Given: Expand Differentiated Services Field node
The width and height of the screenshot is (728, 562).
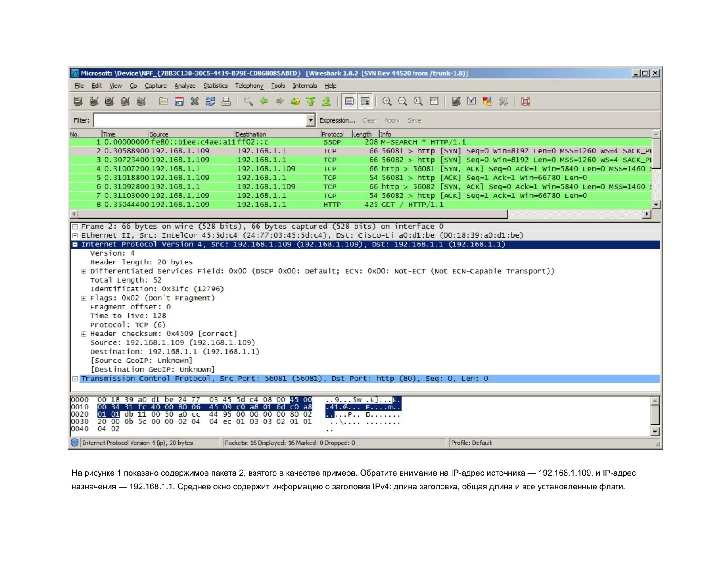Looking at the screenshot, I should click(84, 272).
